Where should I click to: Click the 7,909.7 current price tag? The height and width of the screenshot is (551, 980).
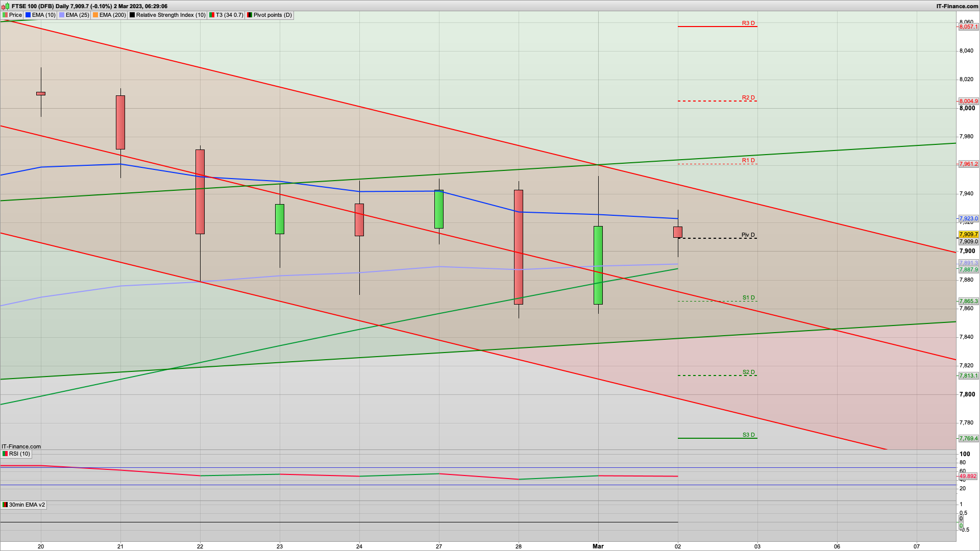coord(968,235)
